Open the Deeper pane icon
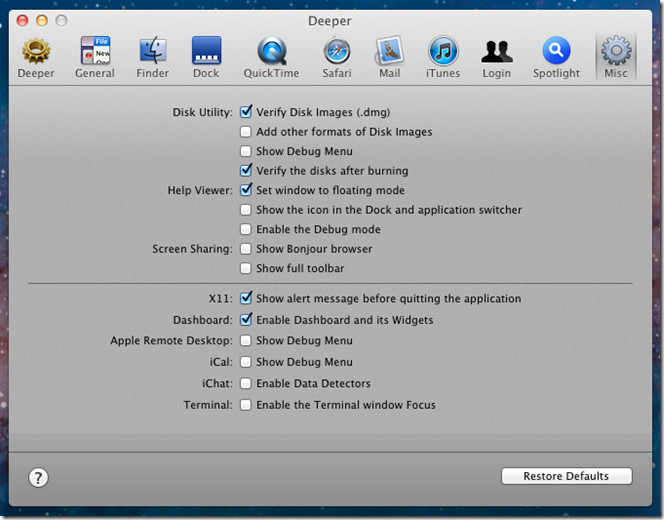Screen dimensions: 664x520 pos(36,52)
